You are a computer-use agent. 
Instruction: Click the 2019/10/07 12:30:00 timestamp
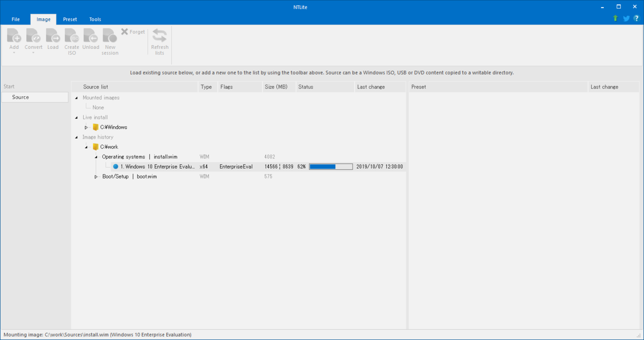[379, 167]
